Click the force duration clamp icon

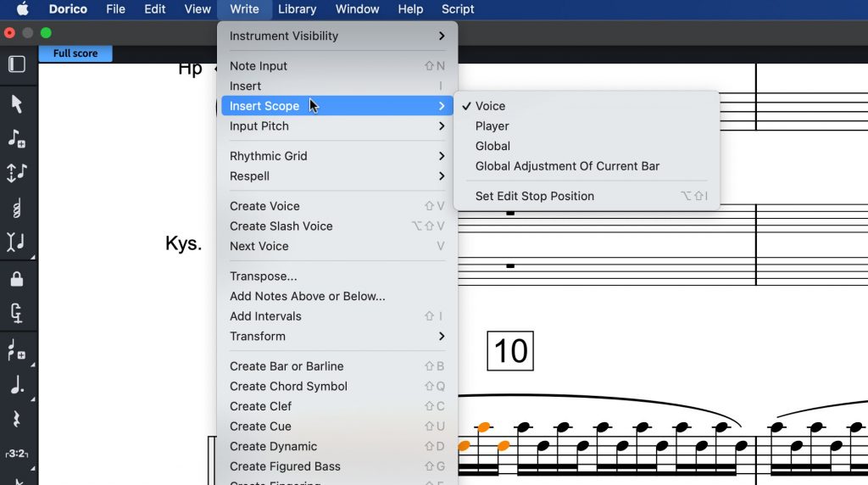point(17,314)
